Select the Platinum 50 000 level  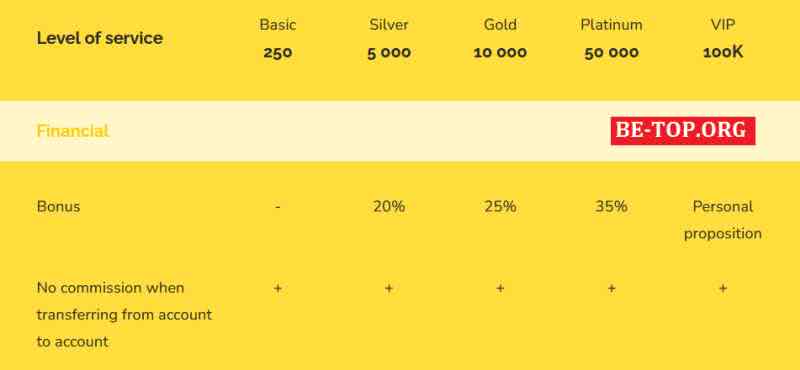(x=611, y=38)
